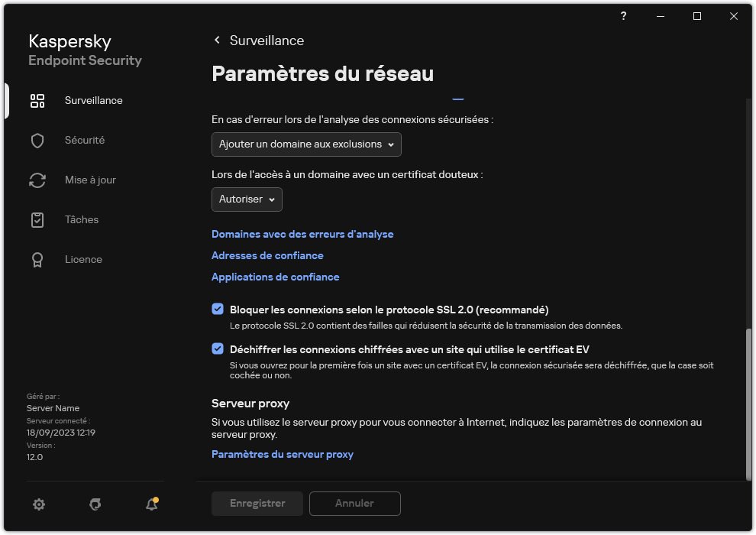Click the Surveillance grid icon
This screenshot has height=535, width=756.
[x=37, y=100]
